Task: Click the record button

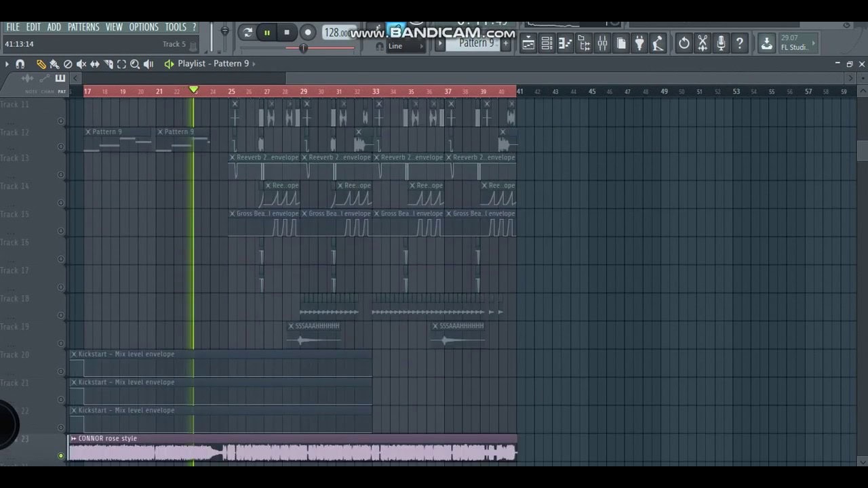Action: click(308, 33)
